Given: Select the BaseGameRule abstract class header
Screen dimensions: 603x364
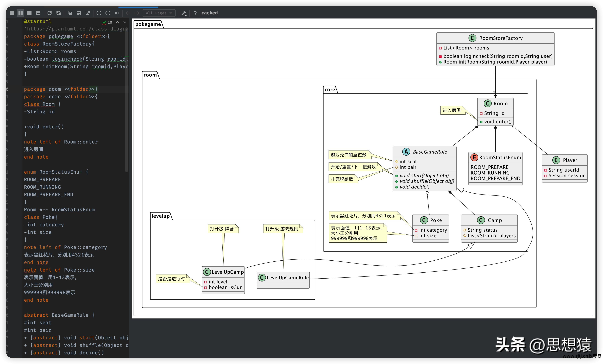Looking at the screenshot, I should 424,152.
